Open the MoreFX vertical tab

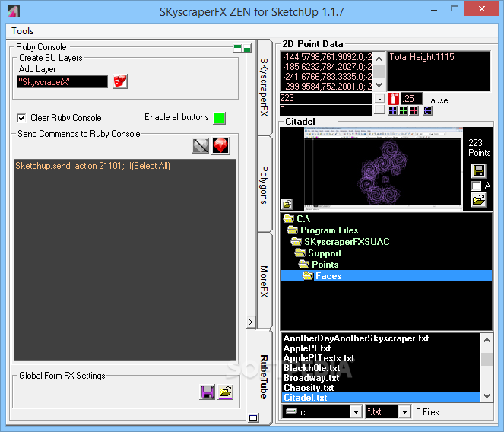point(264,281)
